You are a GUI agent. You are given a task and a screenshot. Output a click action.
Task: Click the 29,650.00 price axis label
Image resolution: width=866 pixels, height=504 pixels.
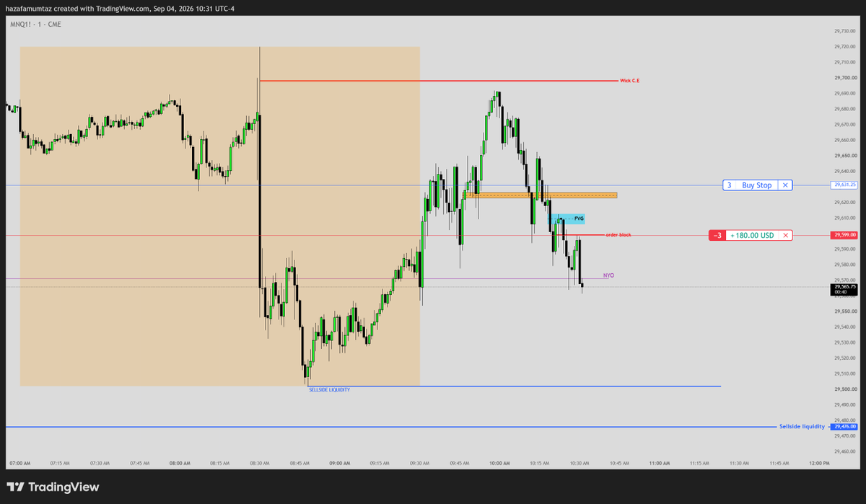(x=844, y=156)
